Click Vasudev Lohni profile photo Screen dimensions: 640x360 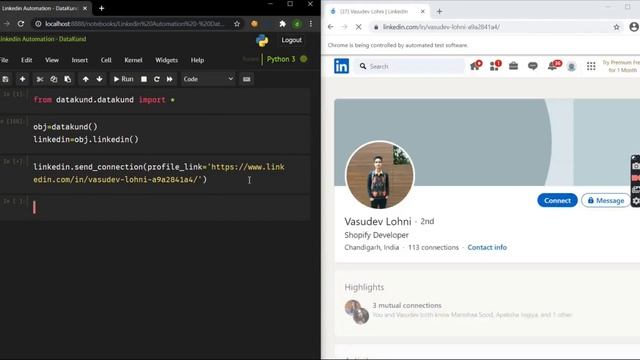380,175
